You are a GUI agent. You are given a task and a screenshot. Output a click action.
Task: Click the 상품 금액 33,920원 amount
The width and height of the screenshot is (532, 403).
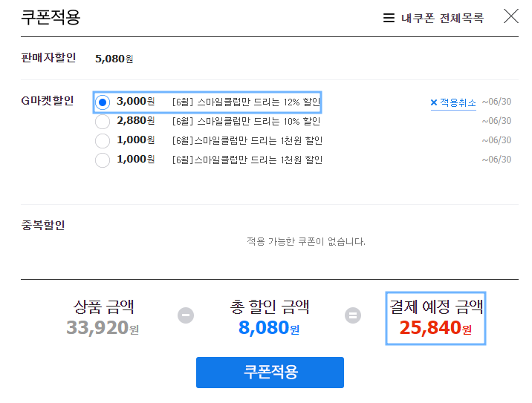103,328
